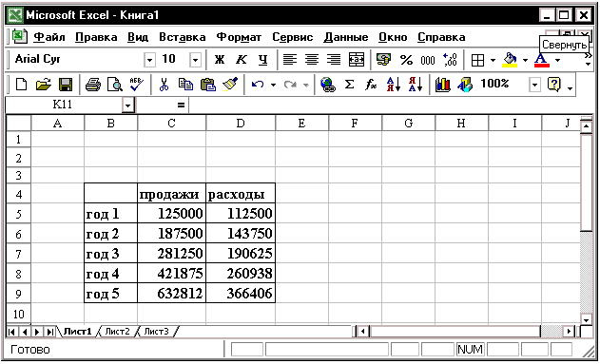Select row 5 header
The height and width of the screenshot is (364, 600).
[x=18, y=214]
